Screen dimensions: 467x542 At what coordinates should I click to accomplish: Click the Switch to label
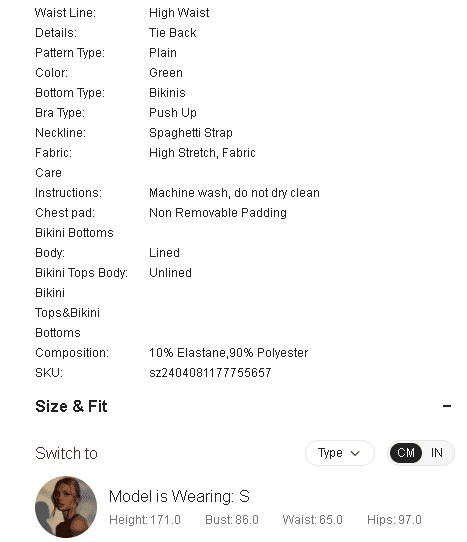click(66, 453)
